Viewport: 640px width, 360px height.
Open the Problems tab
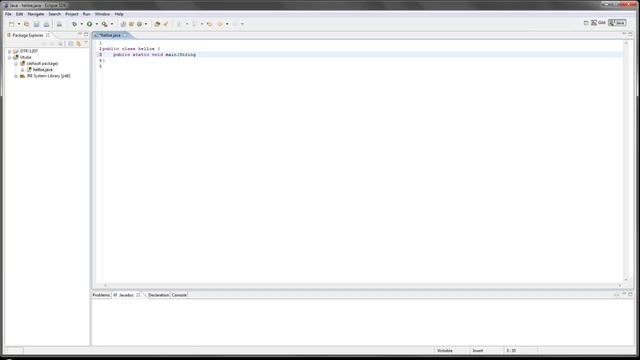click(101, 295)
